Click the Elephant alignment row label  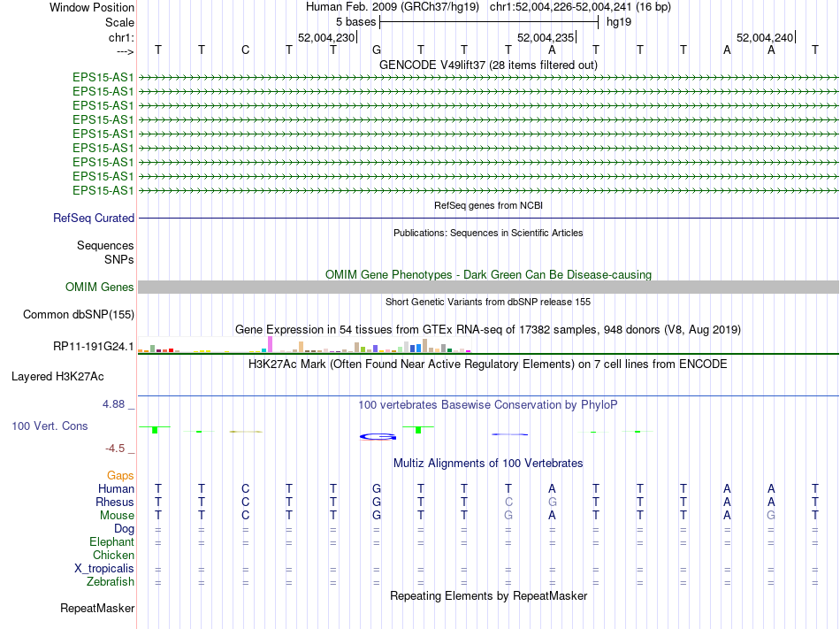pyautogui.click(x=111, y=541)
